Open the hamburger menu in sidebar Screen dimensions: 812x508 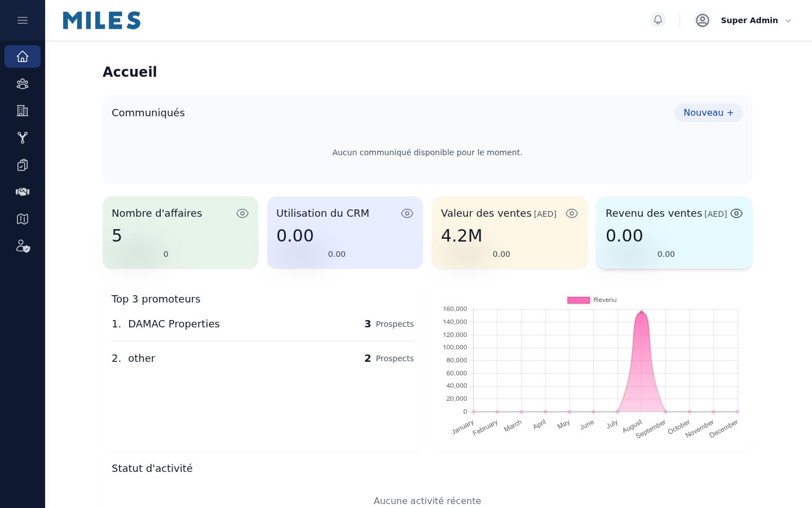coord(23,20)
